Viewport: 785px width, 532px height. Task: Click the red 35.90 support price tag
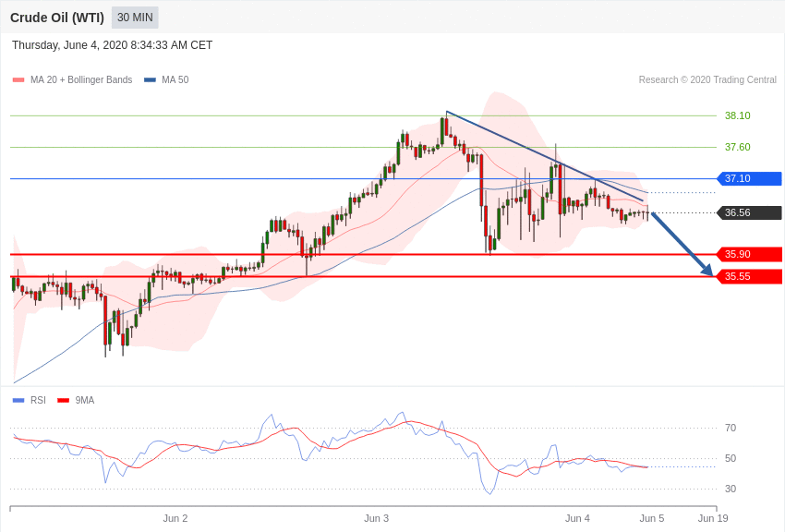[x=750, y=254]
